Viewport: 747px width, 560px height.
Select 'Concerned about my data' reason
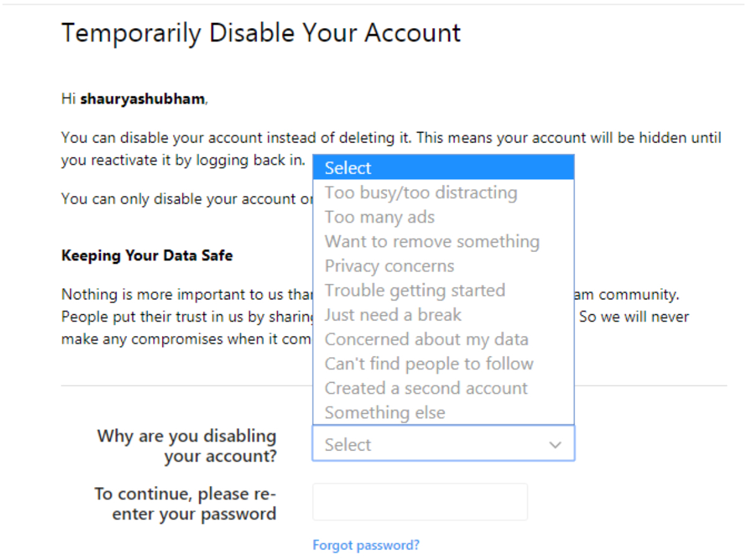pos(443,339)
